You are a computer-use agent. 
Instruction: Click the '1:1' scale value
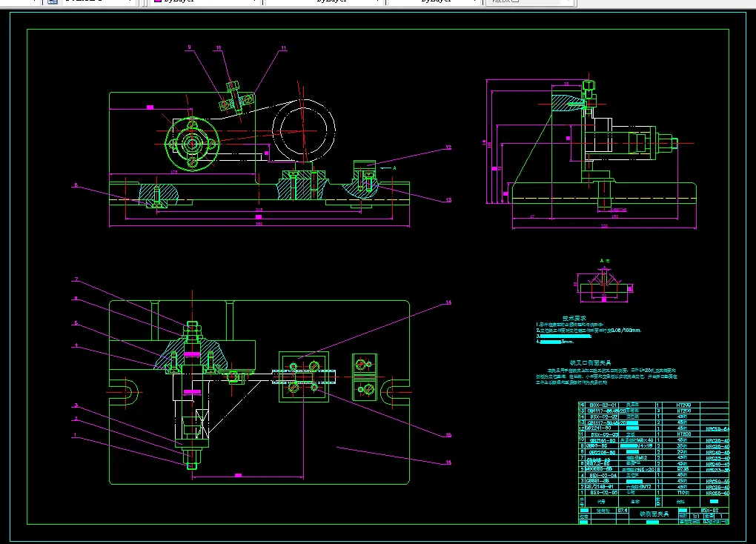point(696,516)
